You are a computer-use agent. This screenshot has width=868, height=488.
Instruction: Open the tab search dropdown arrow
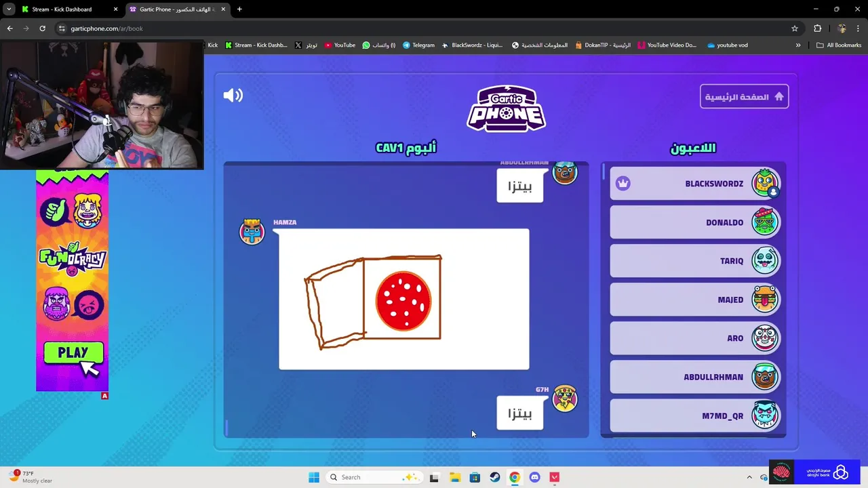click(x=9, y=9)
